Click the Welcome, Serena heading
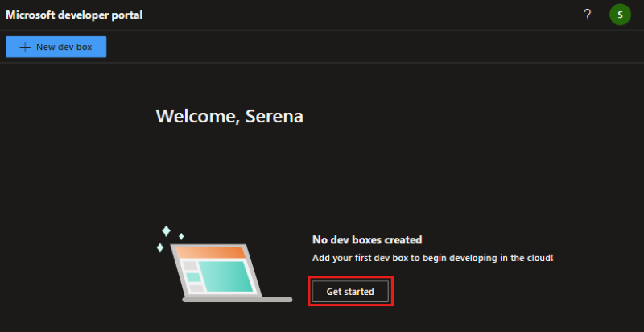644x332 pixels. [229, 116]
